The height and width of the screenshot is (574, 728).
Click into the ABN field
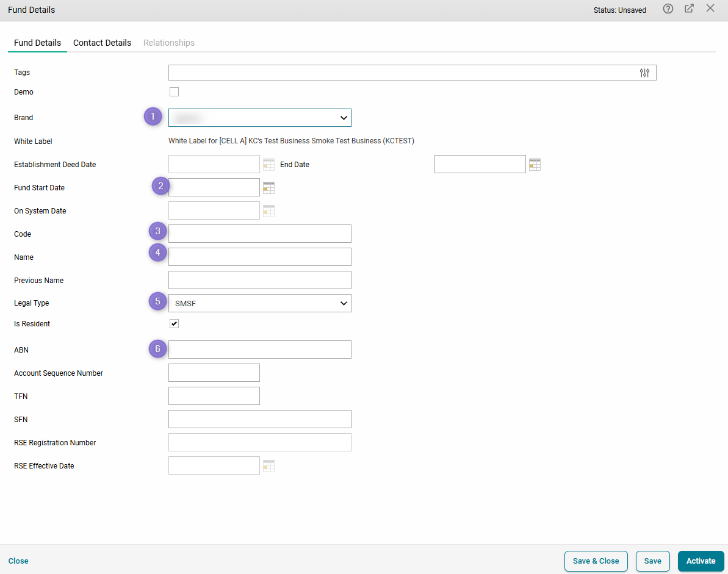tap(259, 350)
